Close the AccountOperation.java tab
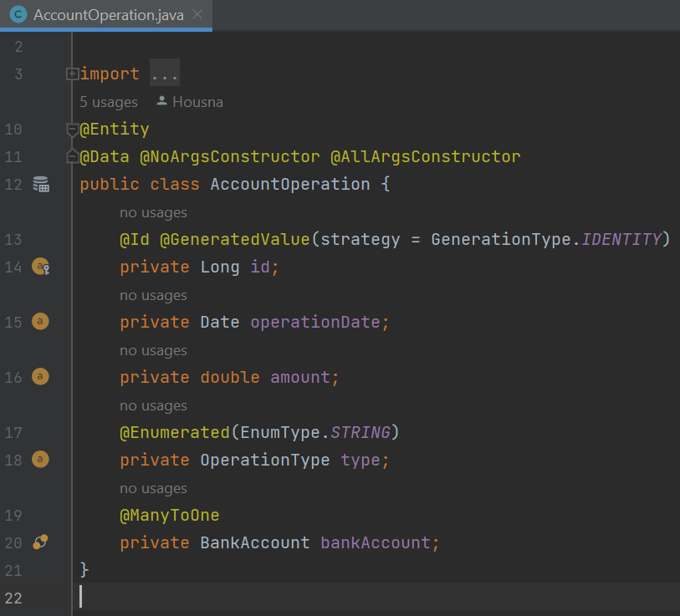 click(197, 15)
